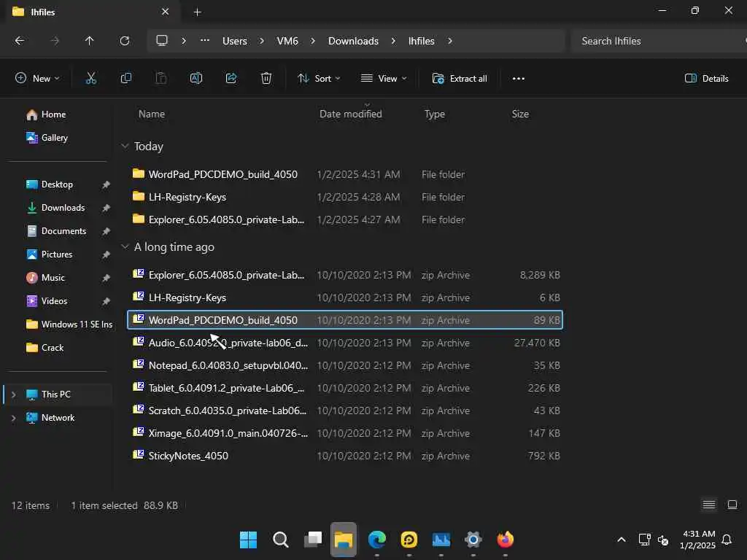Expand chevron after lhfiles in address bar
747x560 pixels.
point(449,41)
